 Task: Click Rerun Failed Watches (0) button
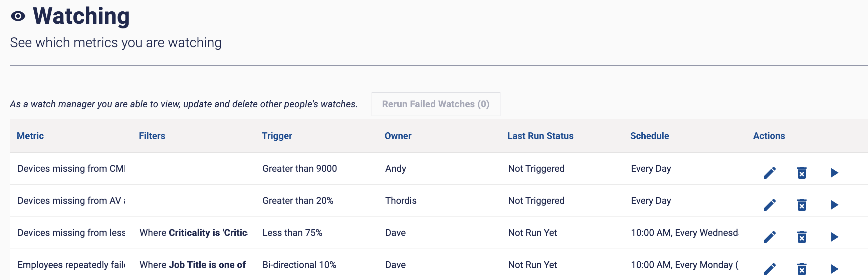coord(435,104)
